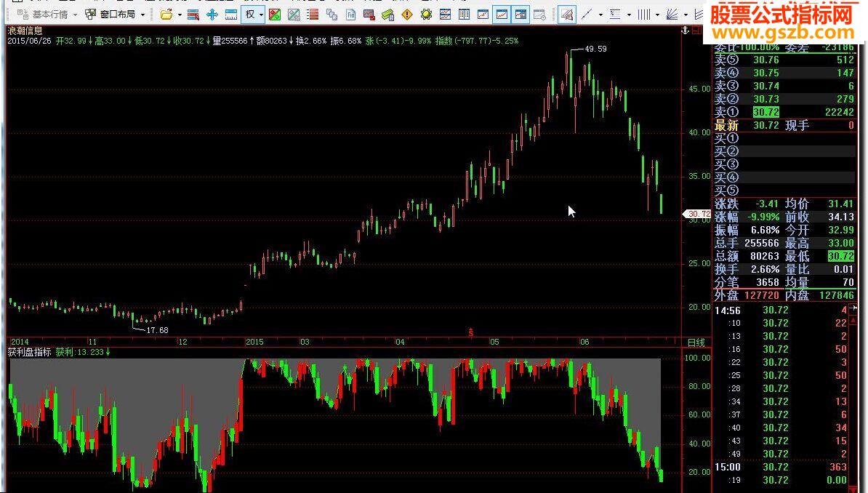Click the red-green percent icon
This screenshot has width=868, height=493.
click(275, 15)
